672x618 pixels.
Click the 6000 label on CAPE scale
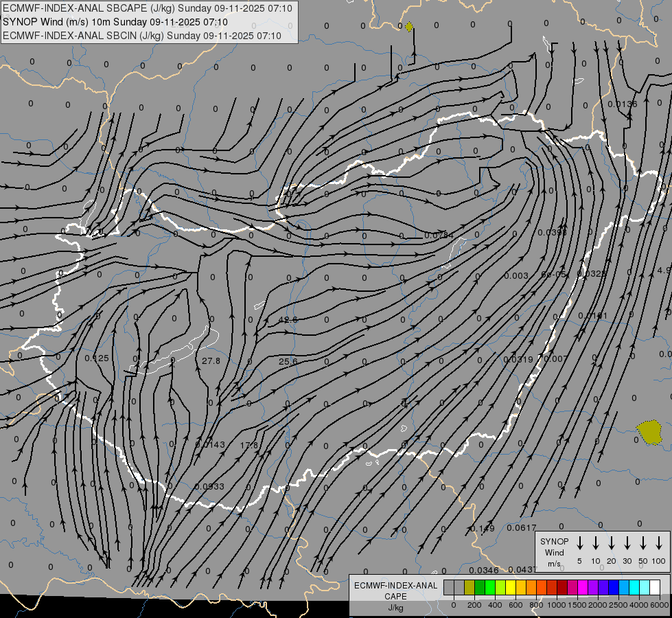point(660,605)
